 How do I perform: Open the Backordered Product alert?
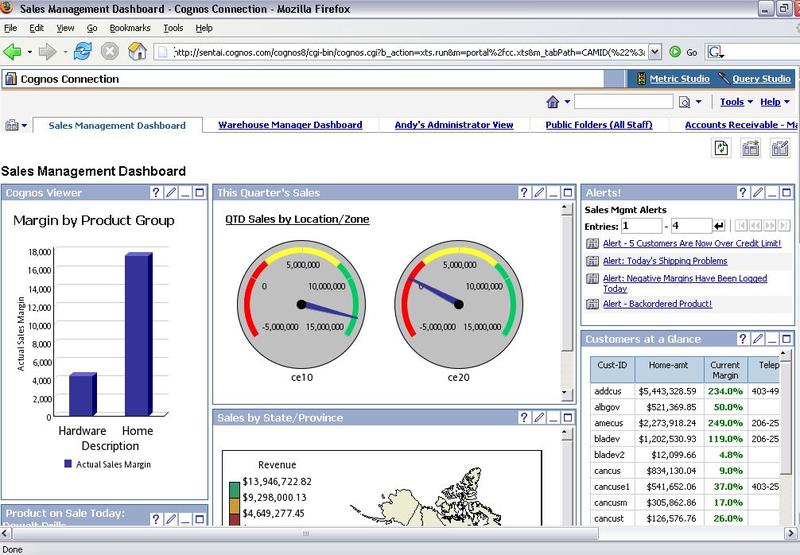(x=657, y=304)
